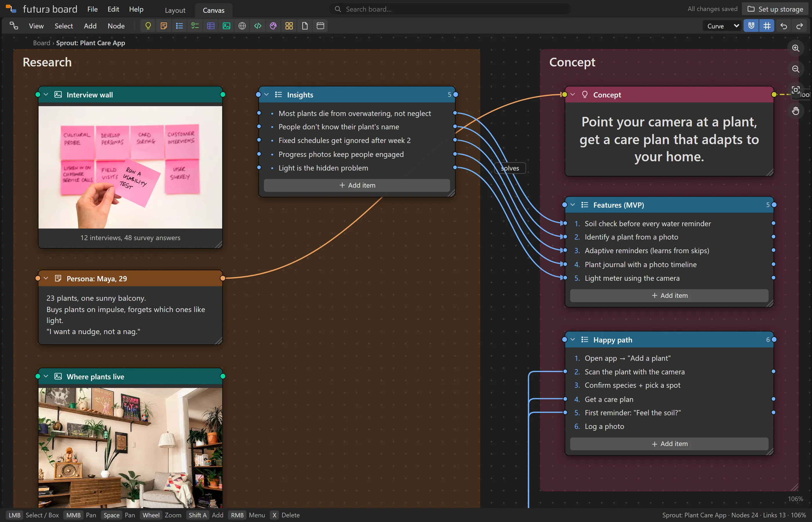
Task: Collapse the Happy path node
Action: (x=573, y=340)
